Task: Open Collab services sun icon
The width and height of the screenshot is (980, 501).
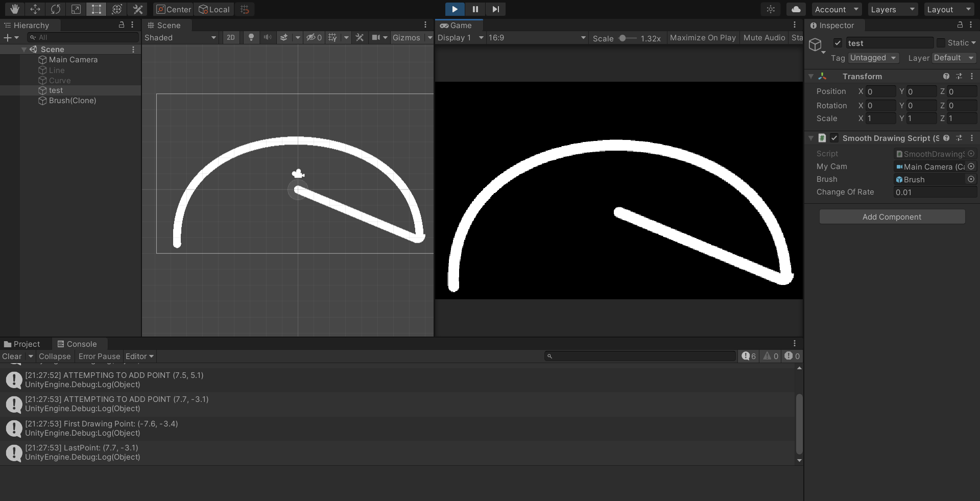Action: (x=771, y=9)
